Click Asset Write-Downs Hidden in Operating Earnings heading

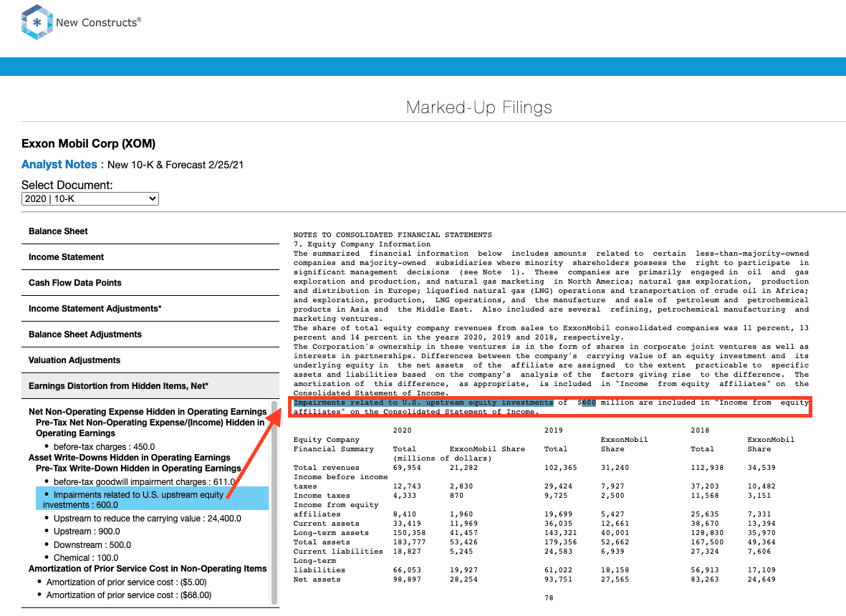click(x=130, y=458)
